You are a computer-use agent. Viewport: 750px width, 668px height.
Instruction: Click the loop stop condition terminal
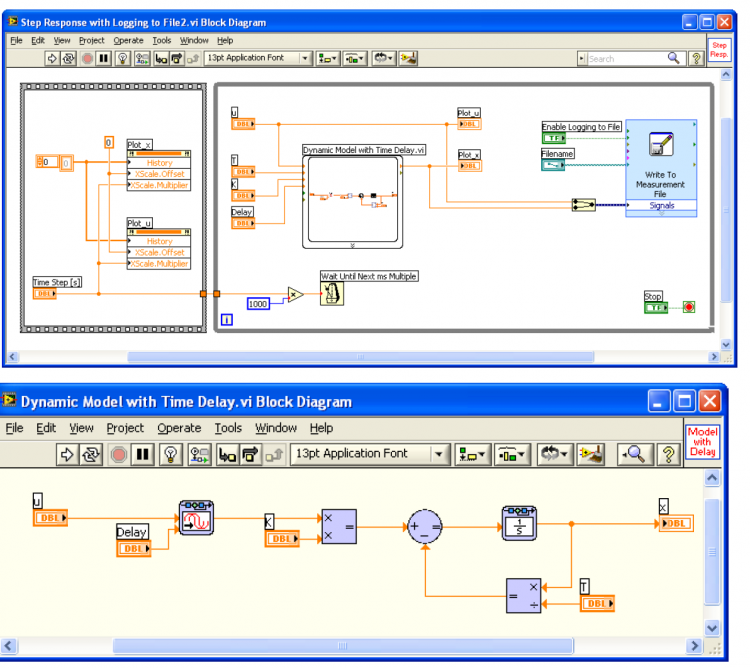tap(688, 307)
